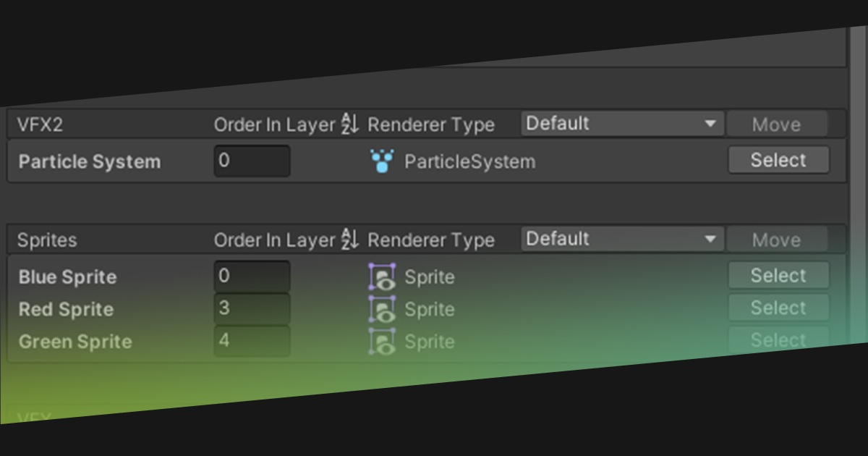Click the alphabetical sort icon in the VFX2 header

click(350, 123)
